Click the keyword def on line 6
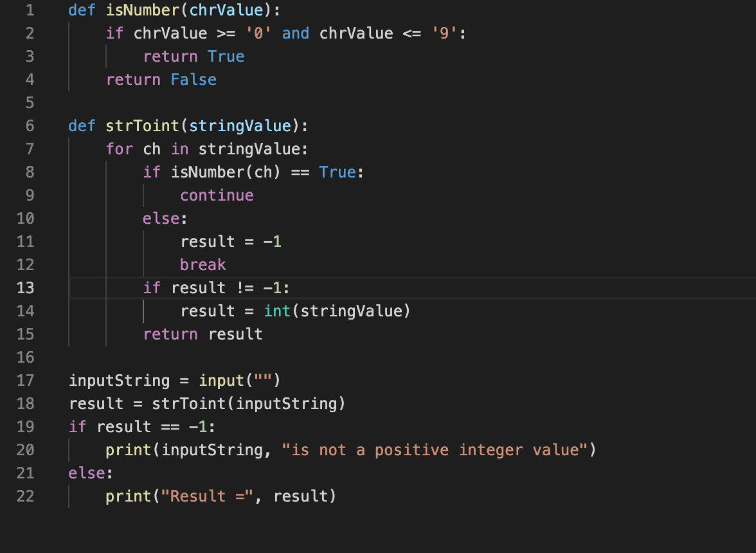 click(81, 125)
